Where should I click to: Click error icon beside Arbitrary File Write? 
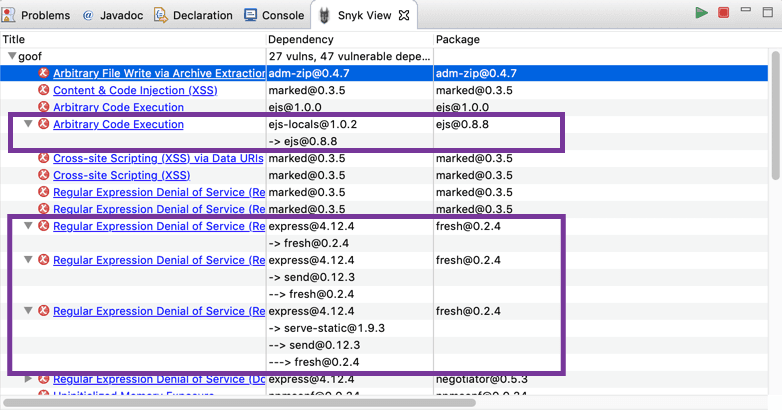(x=44, y=73)
